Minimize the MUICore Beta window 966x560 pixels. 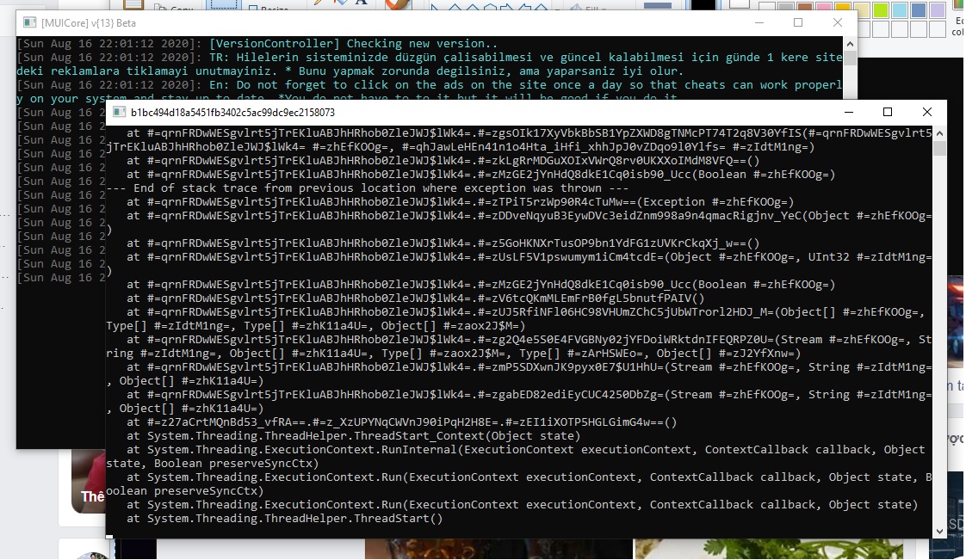[x=759, y=22]
